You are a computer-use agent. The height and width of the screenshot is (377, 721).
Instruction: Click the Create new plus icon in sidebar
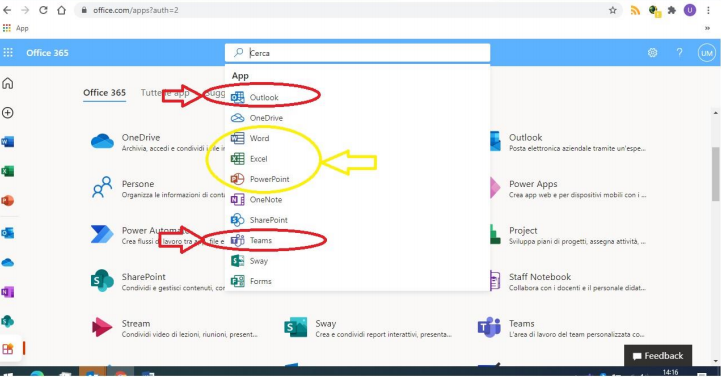[8, 113]
